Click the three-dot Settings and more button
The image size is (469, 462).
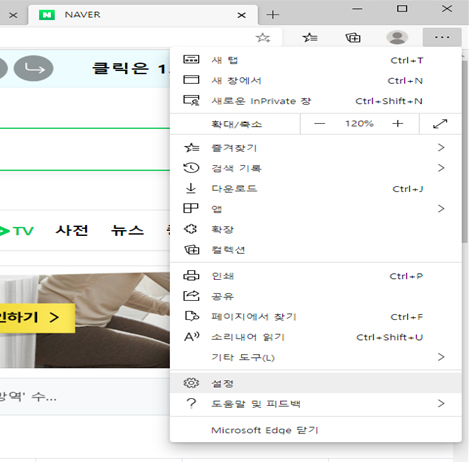(x=442, y=37)
